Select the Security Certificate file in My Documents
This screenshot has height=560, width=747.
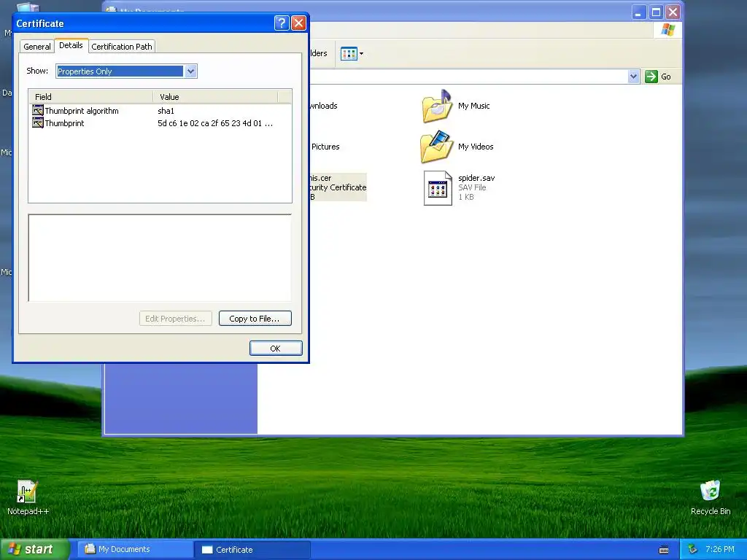(x=338, y=187)
